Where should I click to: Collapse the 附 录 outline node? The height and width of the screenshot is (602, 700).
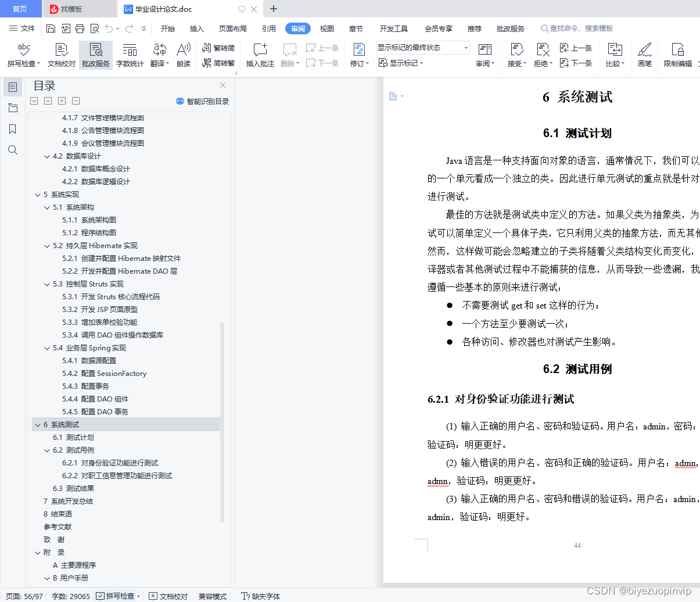coord(38,553)
